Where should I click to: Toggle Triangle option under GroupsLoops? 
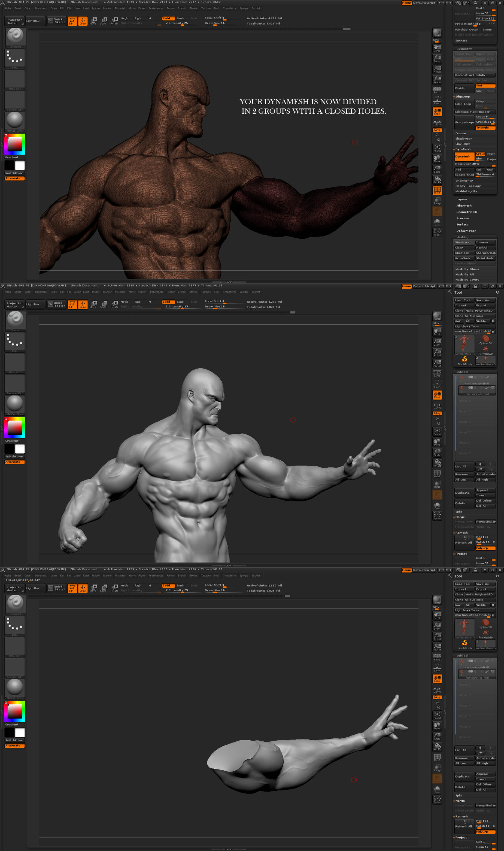pyautogui.click(x=485, y=128)
